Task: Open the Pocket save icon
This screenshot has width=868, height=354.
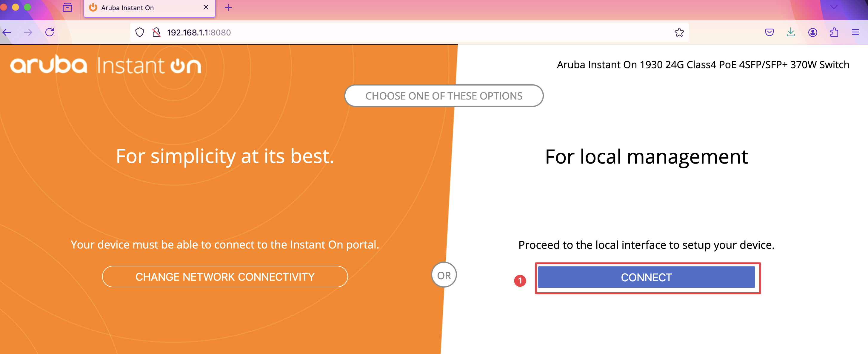Action: point(769,32)
